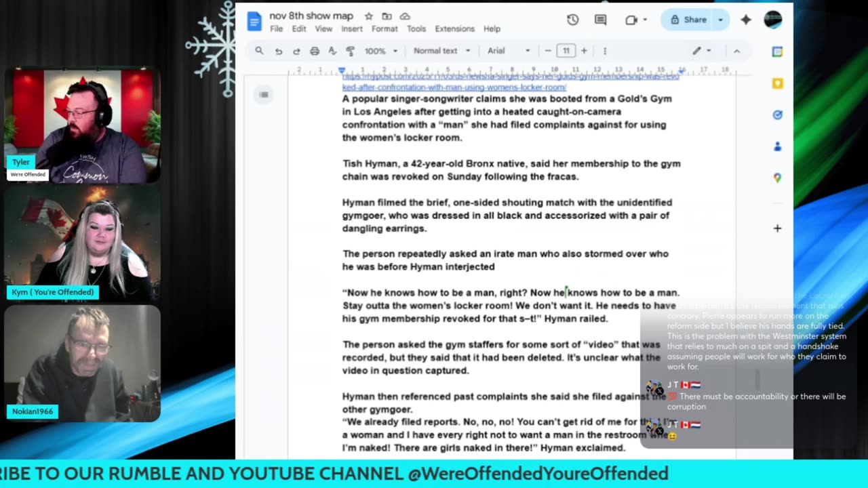Check cloud save status icon
868x488 pixels.
point(405,16)
